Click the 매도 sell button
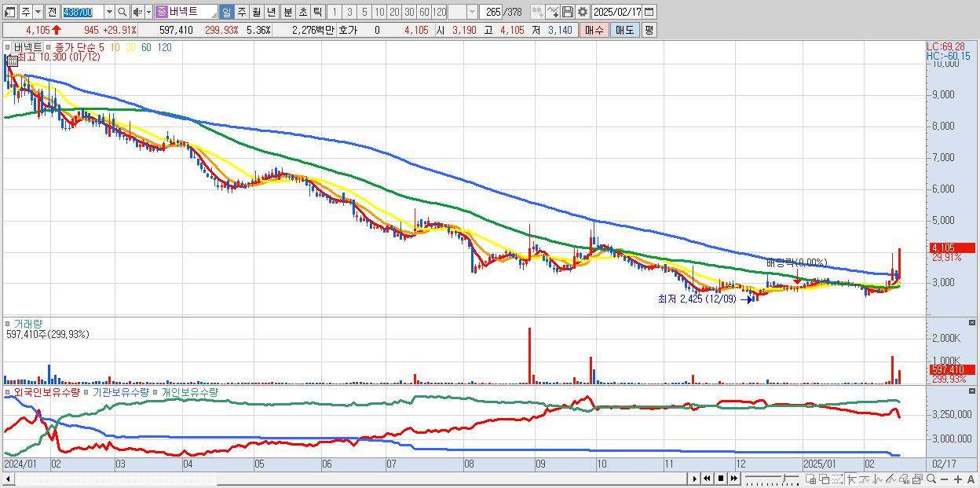 625,30
